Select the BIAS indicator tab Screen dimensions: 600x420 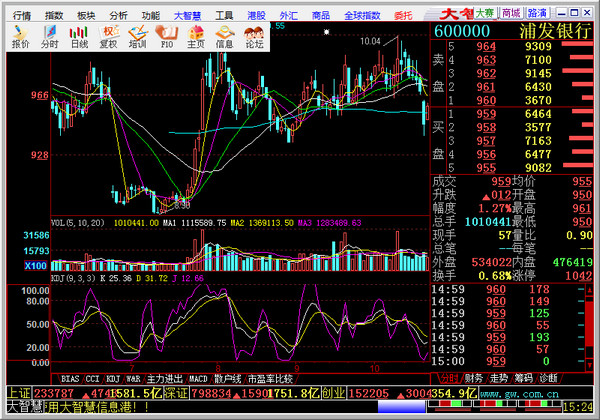(69, 380)
